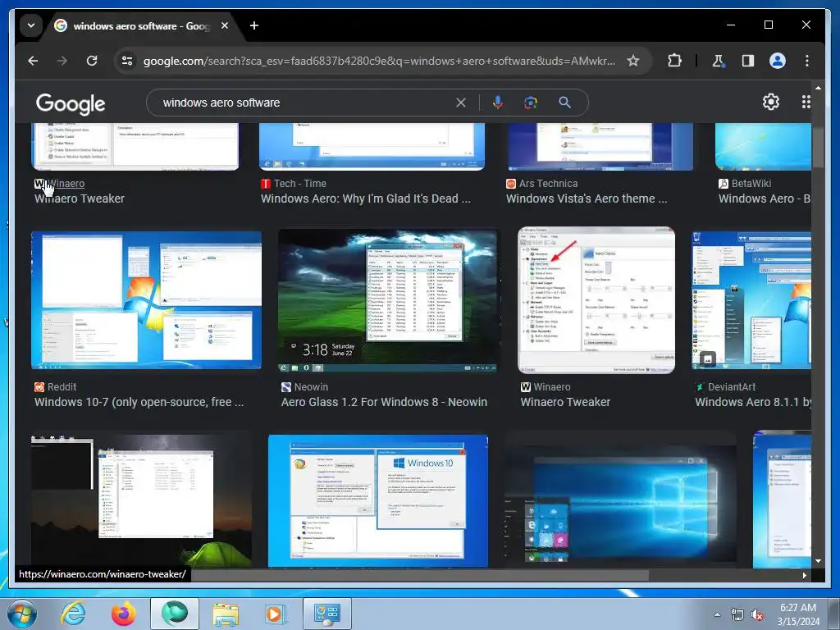Click the vertical scrollbar up arrow

click(818, 87)
